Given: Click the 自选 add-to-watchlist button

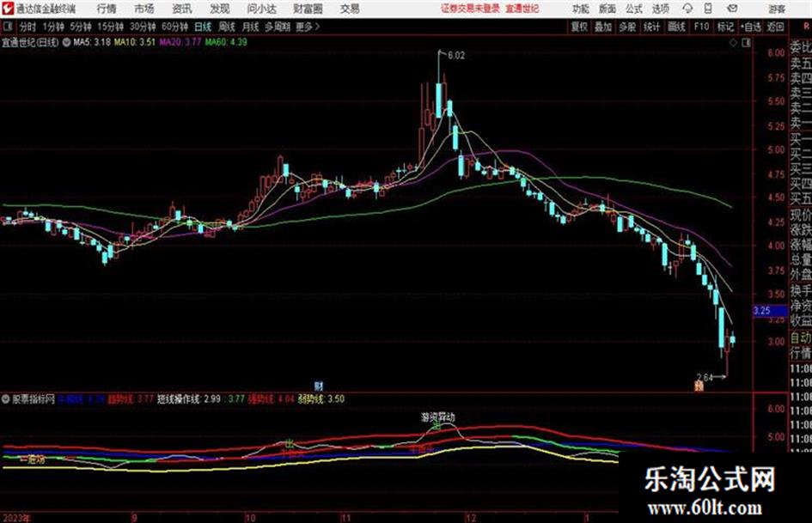Looking at the screenshot, I should pyautogui.click(x=751, y=27).
